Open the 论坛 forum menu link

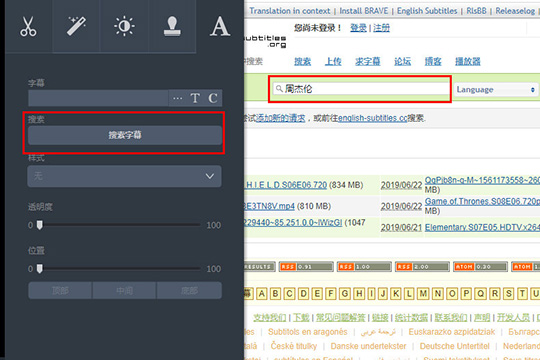403,62
